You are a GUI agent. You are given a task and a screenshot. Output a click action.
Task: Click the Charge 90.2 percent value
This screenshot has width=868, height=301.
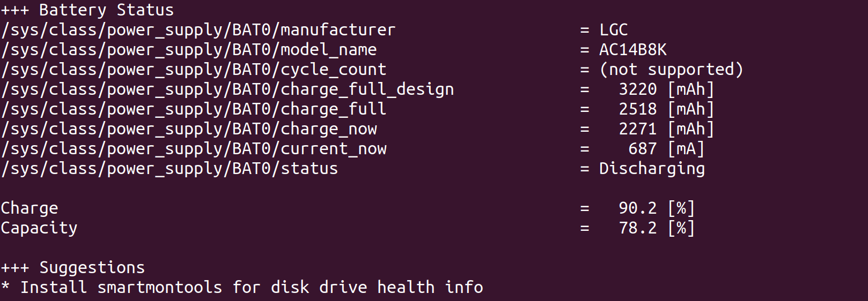coord(657,208)
